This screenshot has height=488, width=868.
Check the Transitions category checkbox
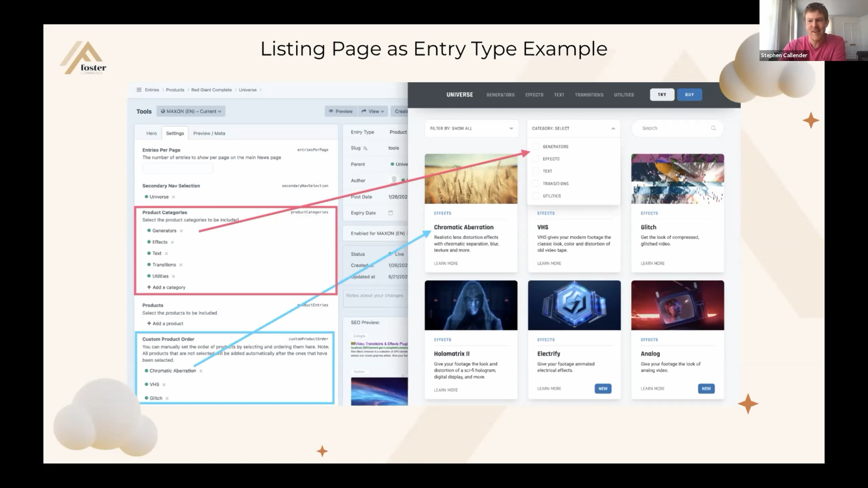[x=536, y=183]
